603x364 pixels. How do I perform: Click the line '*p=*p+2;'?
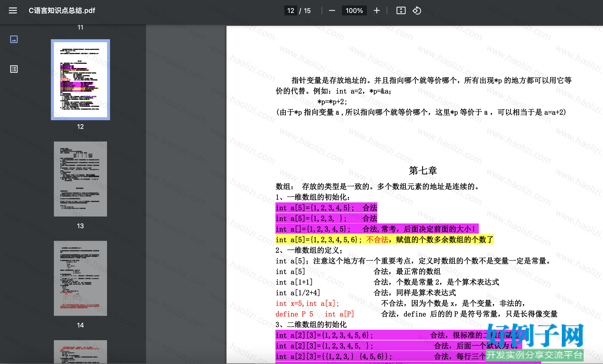332,102
